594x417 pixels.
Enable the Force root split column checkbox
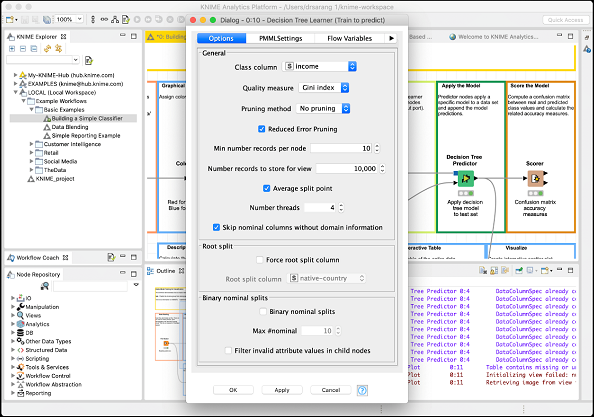(259, 260)
